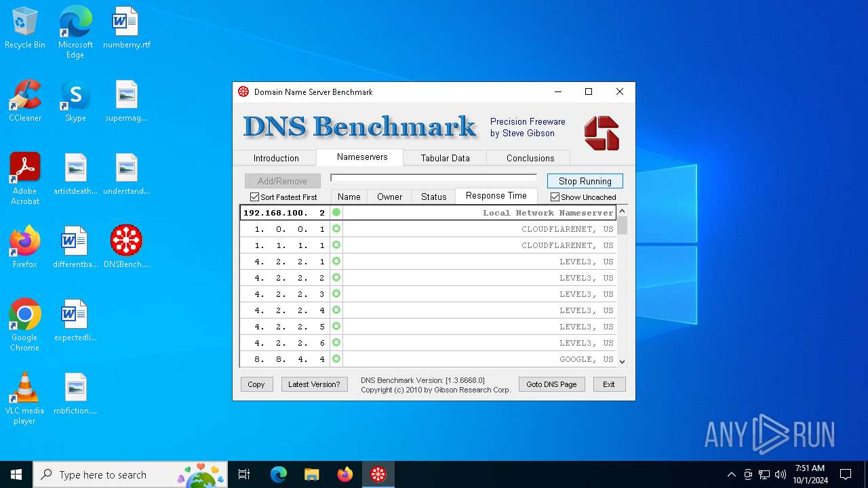Screen dimensions: 868x488
Task: Click status ring for 1.0.0.1
Action: pos(336,229)
